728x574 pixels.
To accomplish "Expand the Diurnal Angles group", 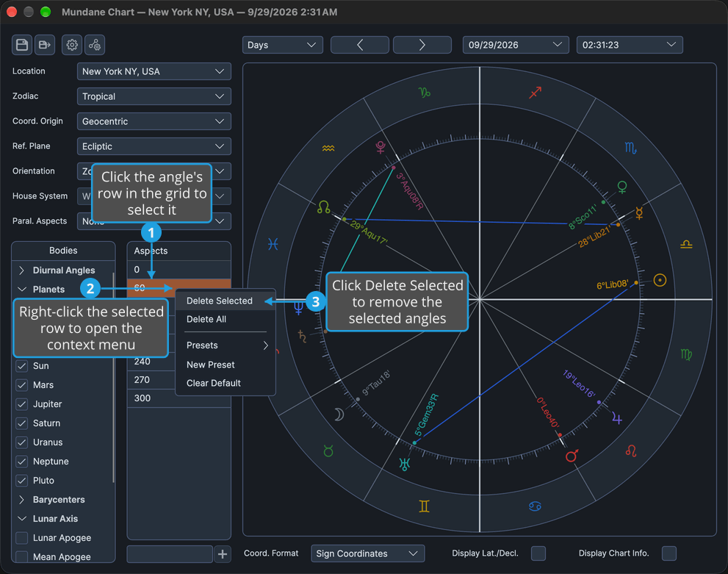I will click(21, 270).
